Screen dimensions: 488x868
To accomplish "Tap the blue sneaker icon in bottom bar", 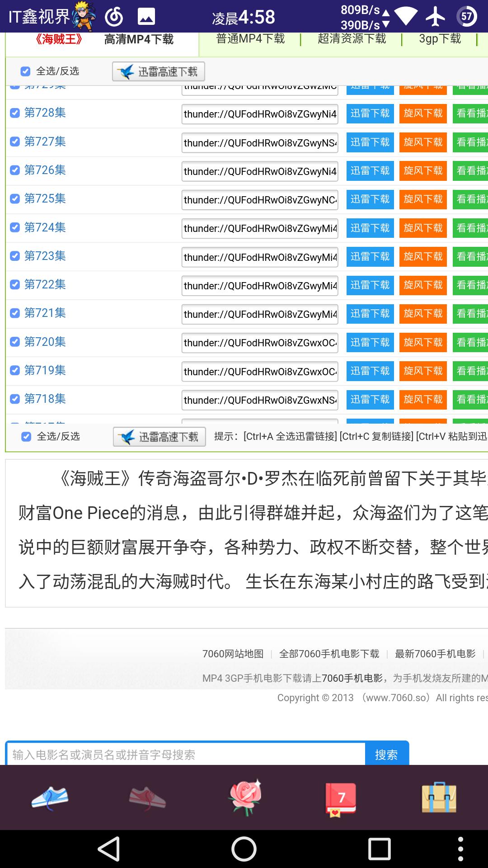I will click(50, 798).
